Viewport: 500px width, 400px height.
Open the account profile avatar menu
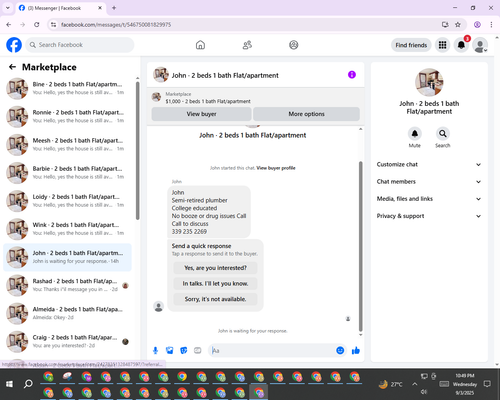[x=480, y=45]
